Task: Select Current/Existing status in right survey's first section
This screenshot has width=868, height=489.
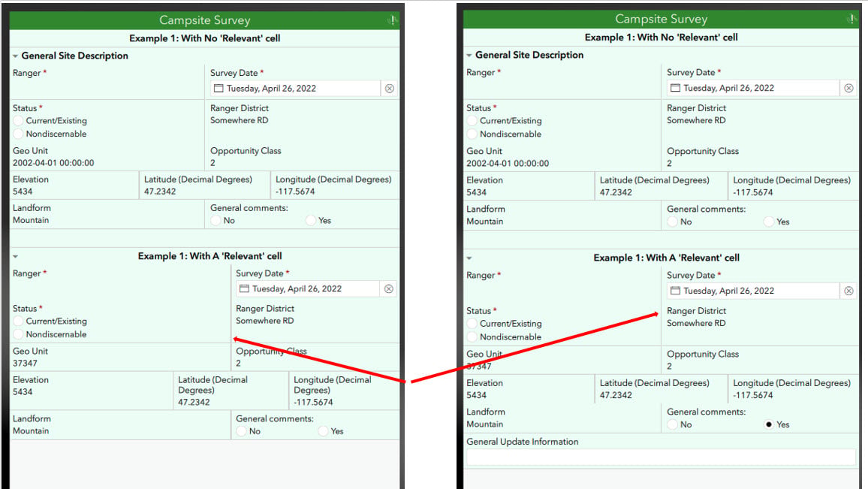Action: 472,121
